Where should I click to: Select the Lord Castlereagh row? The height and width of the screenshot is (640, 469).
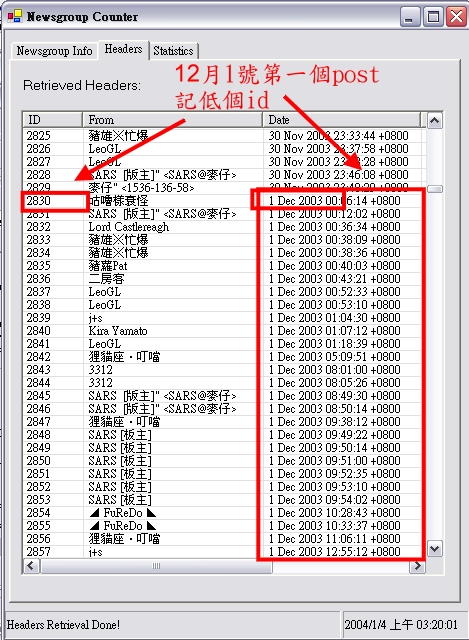(224, 227)
